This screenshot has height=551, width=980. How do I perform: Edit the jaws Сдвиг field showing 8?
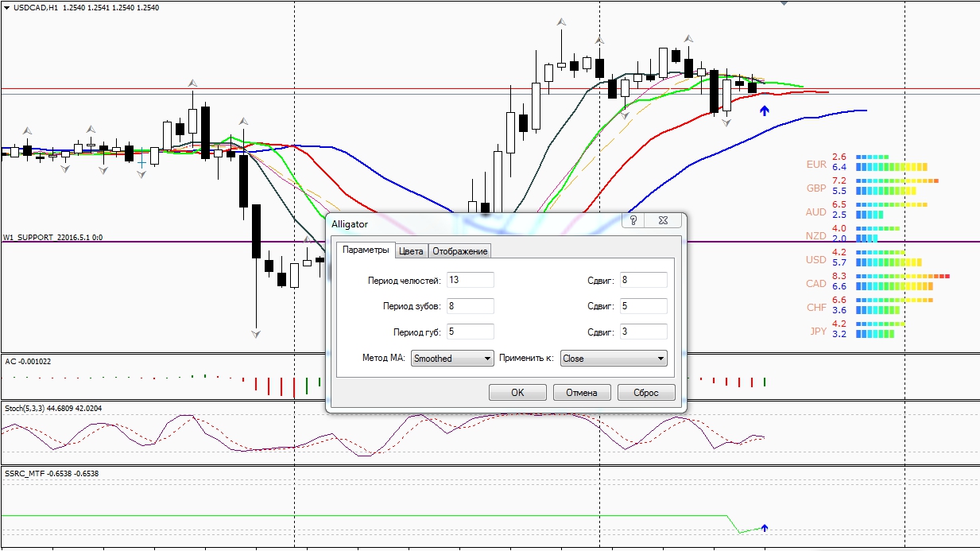tap(643, 280)
